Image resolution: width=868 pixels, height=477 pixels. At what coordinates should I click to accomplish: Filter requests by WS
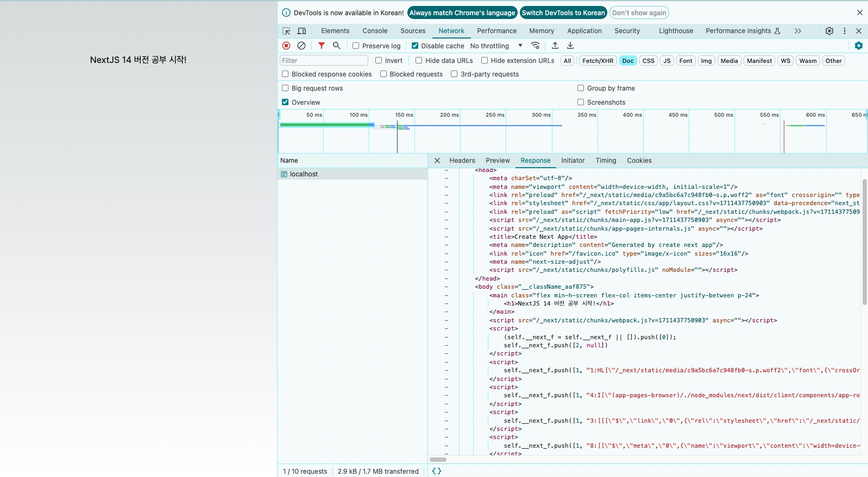[x=785, y=61]
